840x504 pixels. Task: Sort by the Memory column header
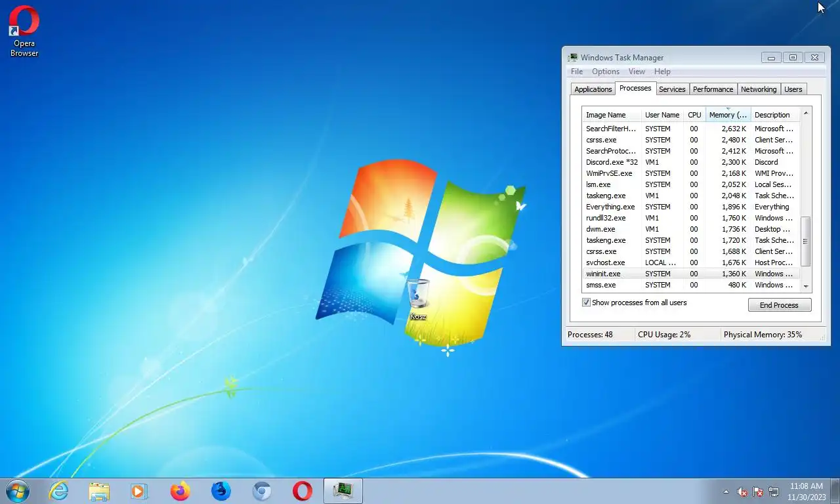pyautogui.click(x=728, y=115)
